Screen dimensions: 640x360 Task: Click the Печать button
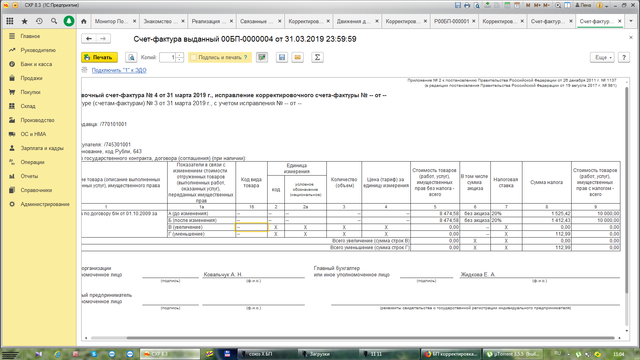click(x=100, y=58)
